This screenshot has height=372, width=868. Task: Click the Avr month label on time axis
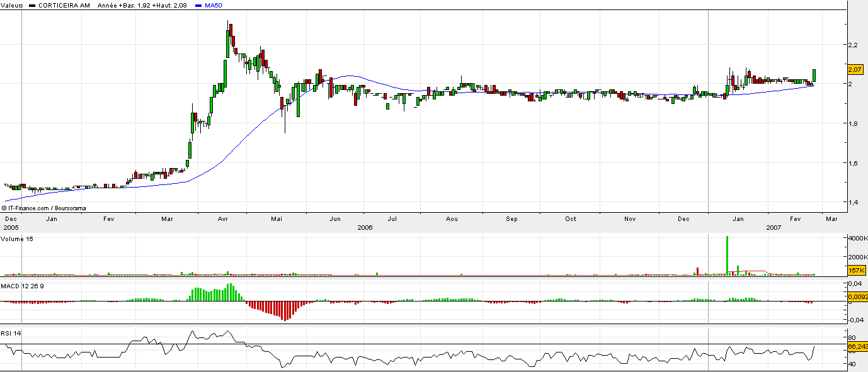(x=222, y=219)
